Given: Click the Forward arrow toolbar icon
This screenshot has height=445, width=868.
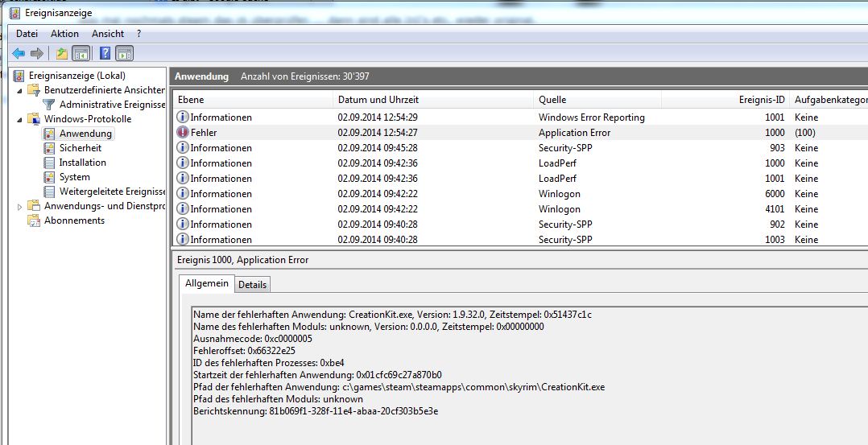Looking at the screenshot, I should 37,54.
